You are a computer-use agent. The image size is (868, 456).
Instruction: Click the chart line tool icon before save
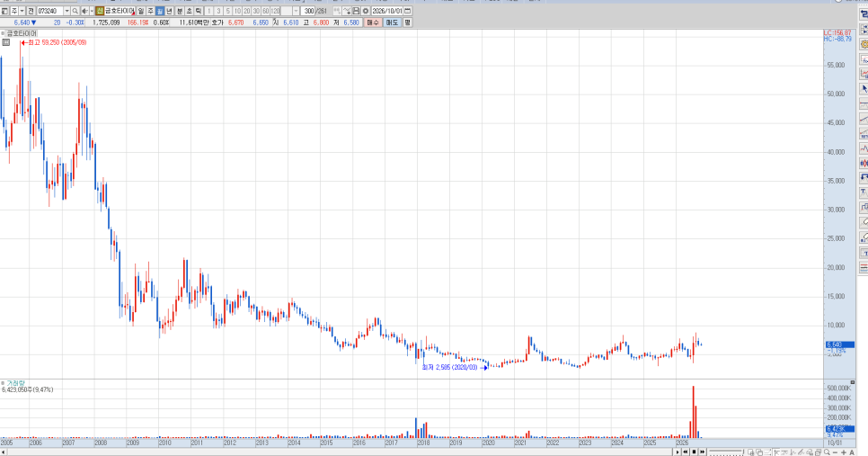coord(347,11)
